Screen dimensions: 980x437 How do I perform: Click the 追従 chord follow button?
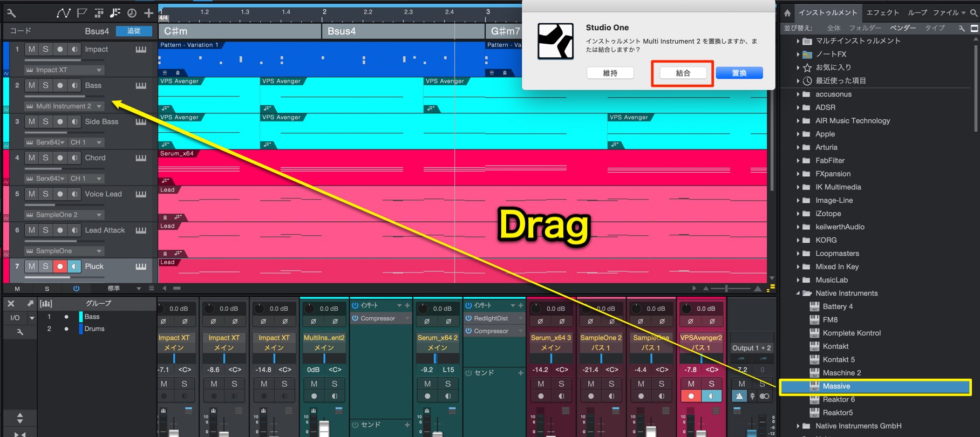(134, 31)
